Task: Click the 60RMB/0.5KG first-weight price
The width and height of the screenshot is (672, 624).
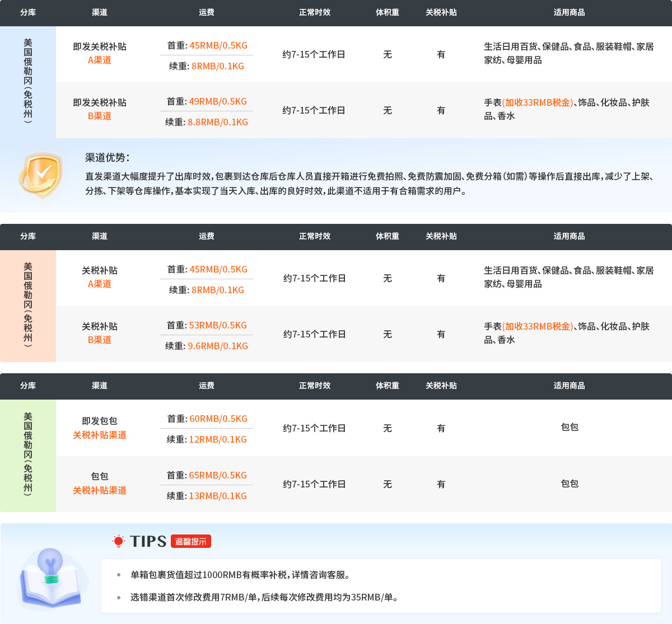Action: click(218, 419)
